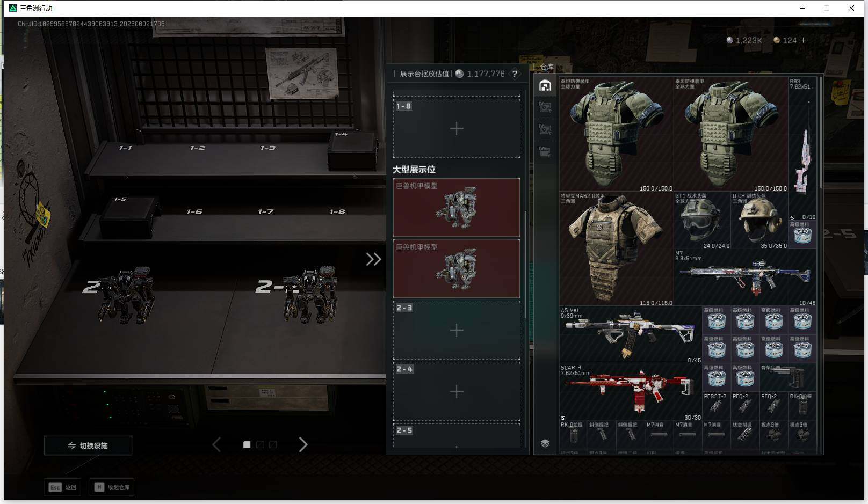Click the 大型展示位 section heading

pyautogui.click(x=414, y=170)
